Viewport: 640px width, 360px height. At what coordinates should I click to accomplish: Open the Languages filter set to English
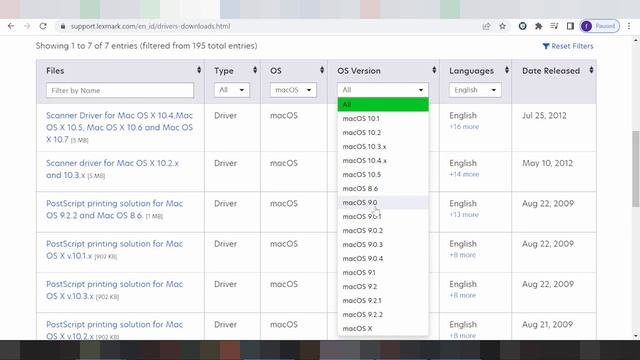[x=475, y=90]
